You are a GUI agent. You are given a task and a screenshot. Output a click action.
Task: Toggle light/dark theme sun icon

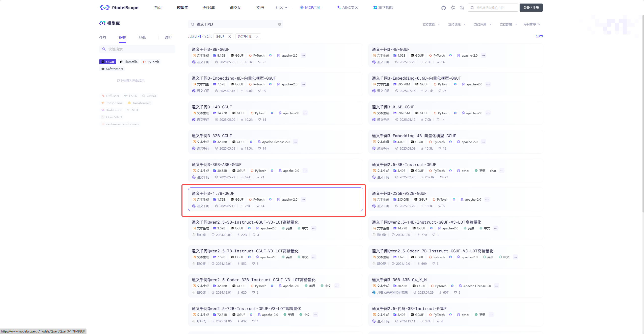[453, 8]
